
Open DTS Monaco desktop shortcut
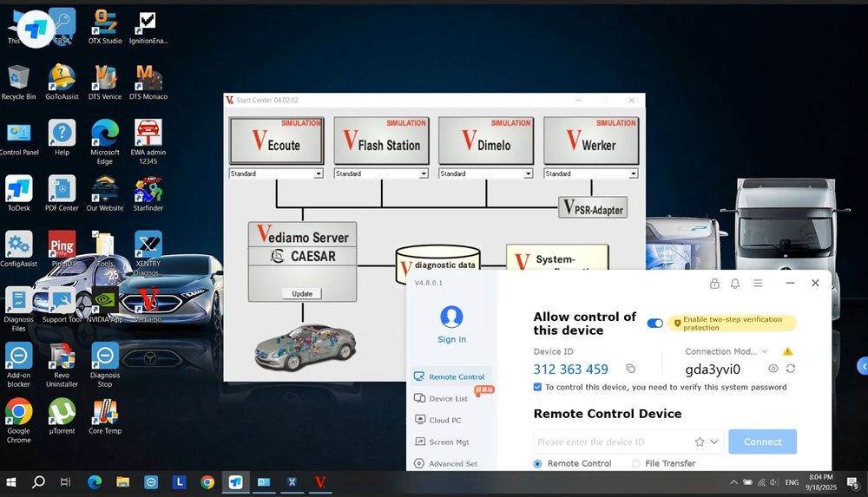click(148, 82)
